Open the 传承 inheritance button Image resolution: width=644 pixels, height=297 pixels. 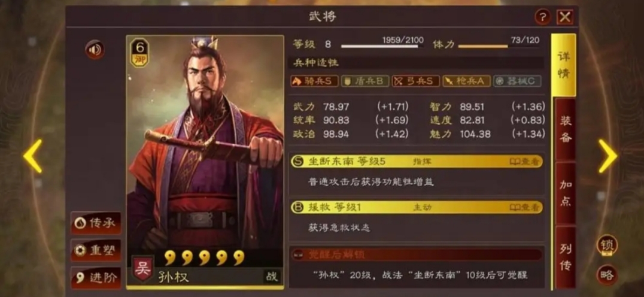pyautogui.click(x=96, y=223)
